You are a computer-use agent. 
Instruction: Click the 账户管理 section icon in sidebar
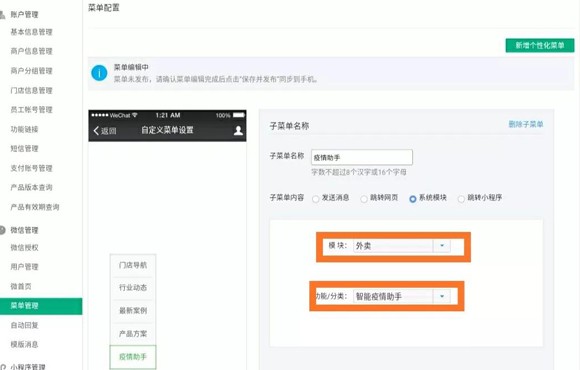pyautogui.click(x=2, y=15)
